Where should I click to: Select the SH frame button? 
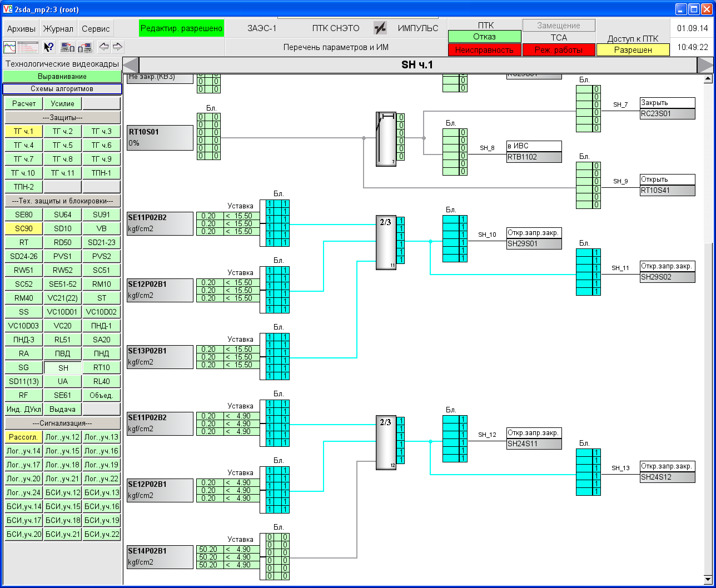point(63,367)
